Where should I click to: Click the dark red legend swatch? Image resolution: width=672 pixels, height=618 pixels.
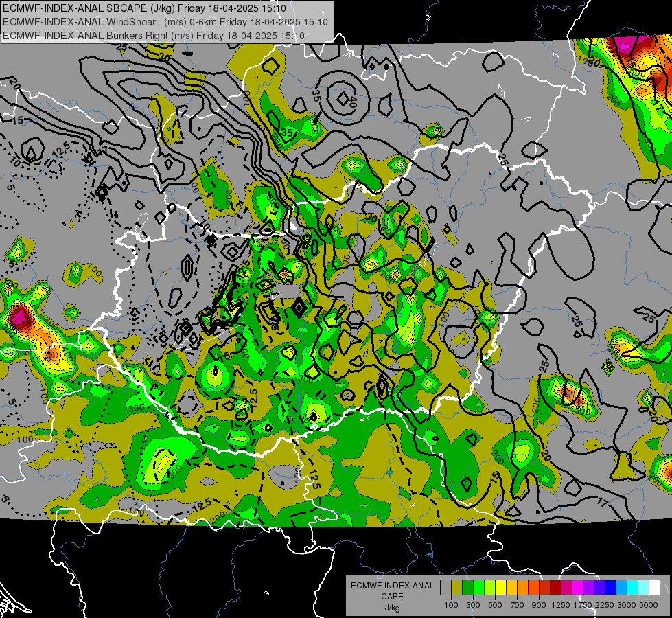point(555,587)
